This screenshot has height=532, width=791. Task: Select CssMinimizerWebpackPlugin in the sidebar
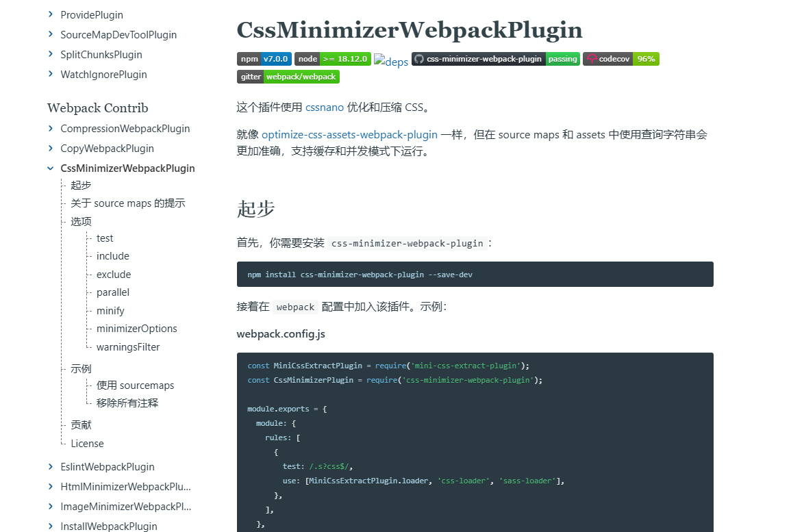[x=127, y=168]
